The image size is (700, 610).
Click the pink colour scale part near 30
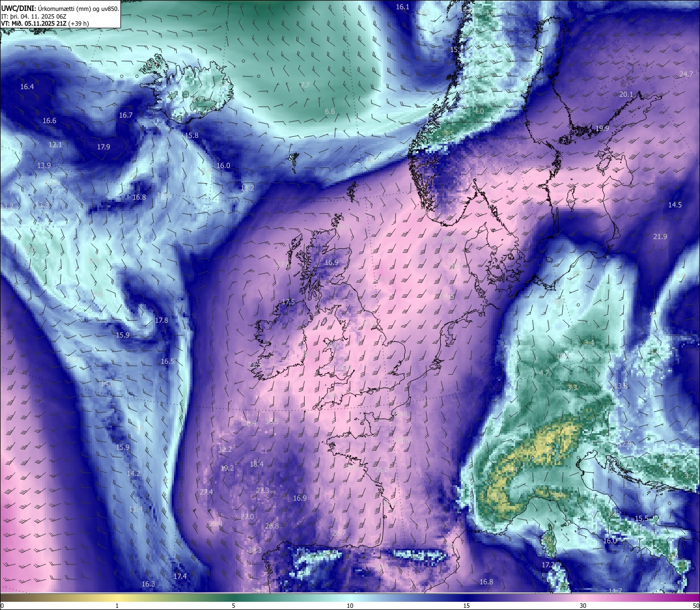pos(584,597)
